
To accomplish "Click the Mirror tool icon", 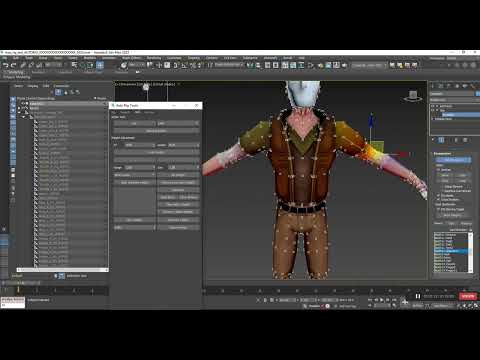I will (250, 65).
